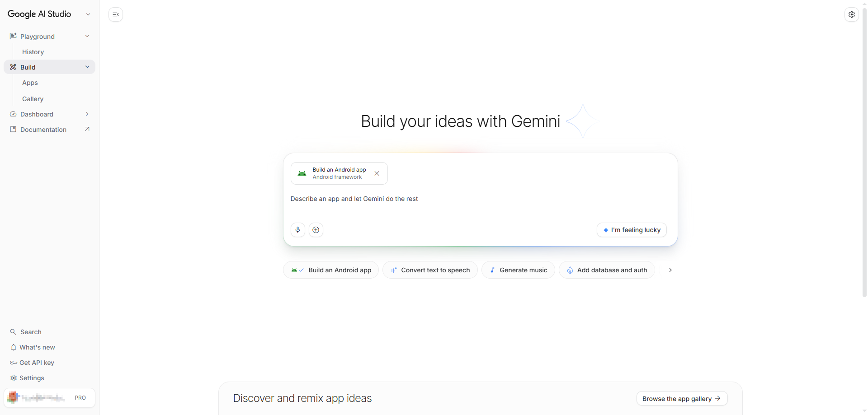Screen dimensions: 868x415
Task: Click the microphone voice input icon
Action: [297, 230]
